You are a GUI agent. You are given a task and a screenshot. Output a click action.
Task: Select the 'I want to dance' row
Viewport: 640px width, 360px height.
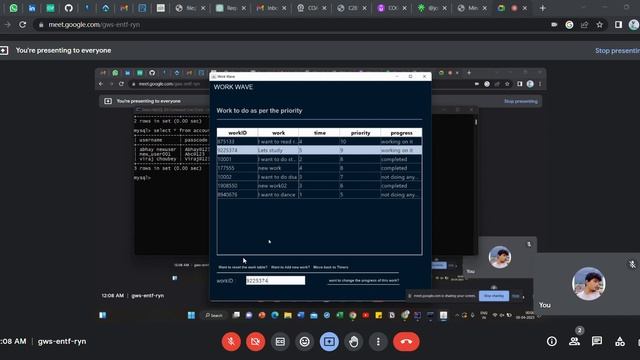[319, 195]
